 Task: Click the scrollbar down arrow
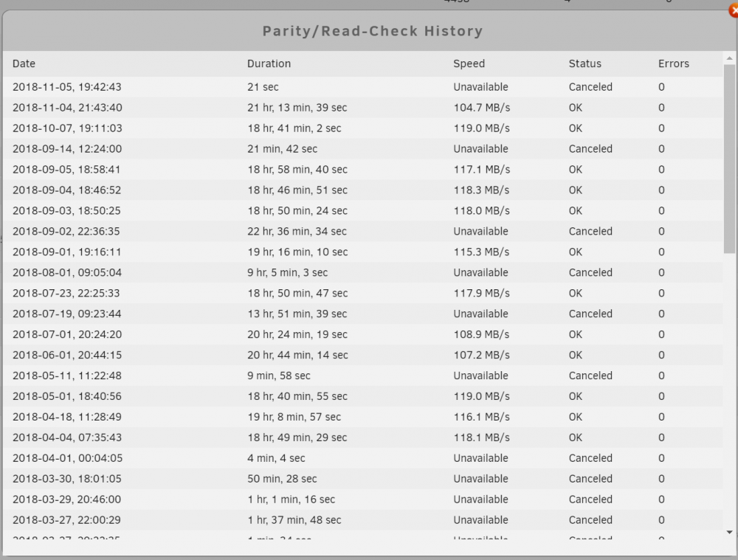click(729, 532)
